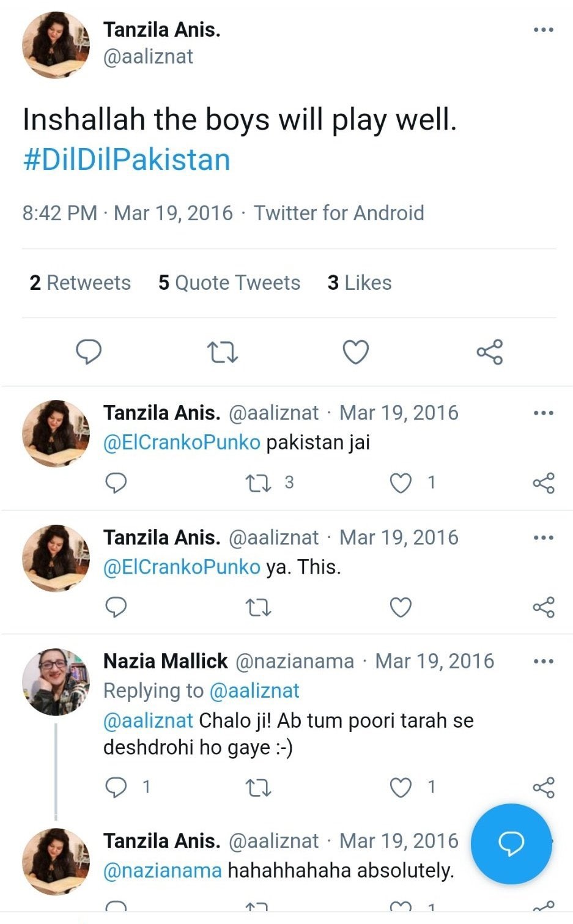Like the "pakistan jai" reply

401,483
